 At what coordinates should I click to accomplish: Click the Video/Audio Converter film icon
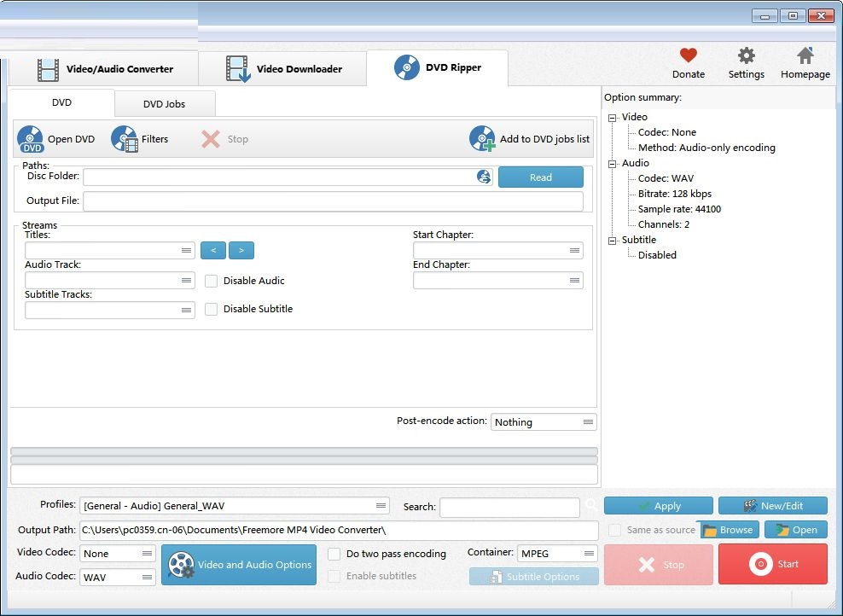(48, 69)
